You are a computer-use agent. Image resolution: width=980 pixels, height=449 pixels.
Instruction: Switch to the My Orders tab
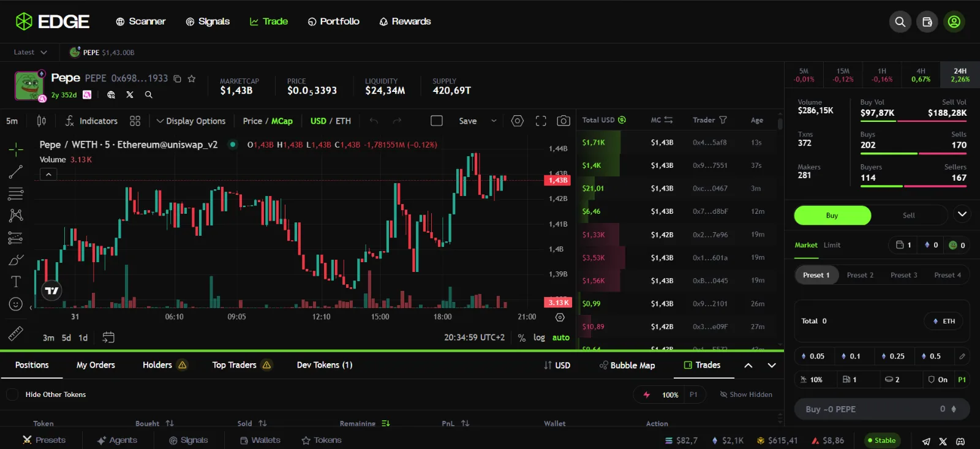(x=96, y=365)
